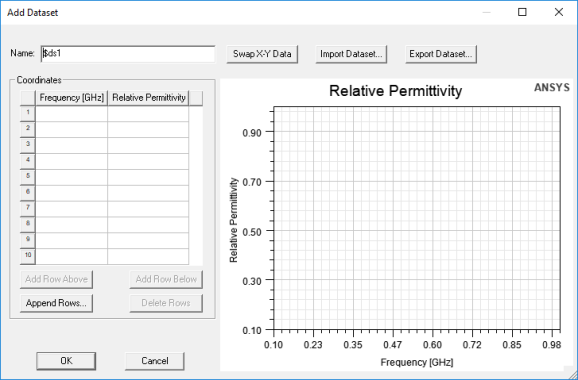Click the Relative Permittivity plot title
The width and height of the screenshot is (578, 380).
click(396, 91)
